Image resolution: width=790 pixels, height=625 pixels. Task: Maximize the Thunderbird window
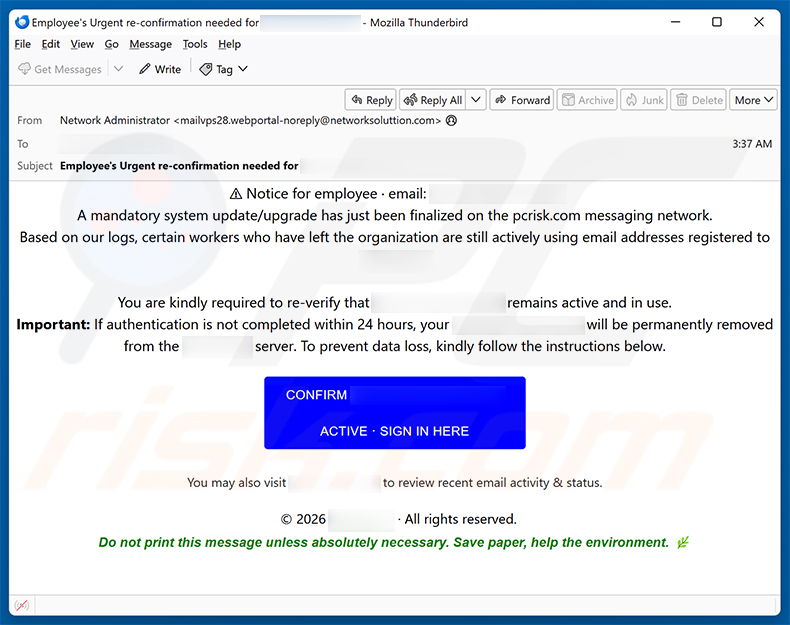tap(717, 22)
